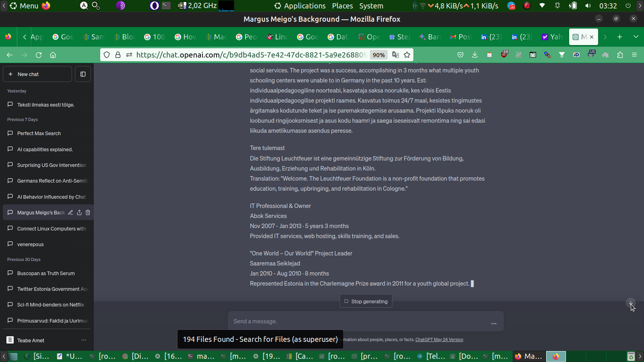
Task: Switch to the Linu tab
Action: [x=277, y=37]
